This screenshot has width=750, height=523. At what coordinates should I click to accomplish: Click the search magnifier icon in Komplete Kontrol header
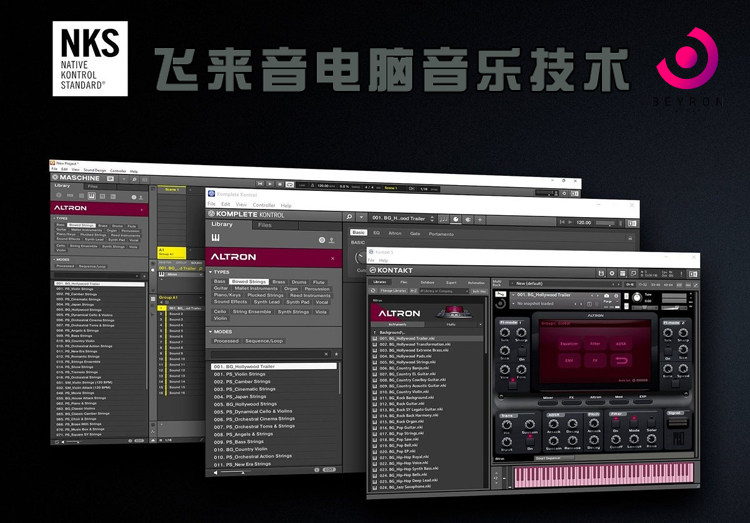click(x=349, y=217)
